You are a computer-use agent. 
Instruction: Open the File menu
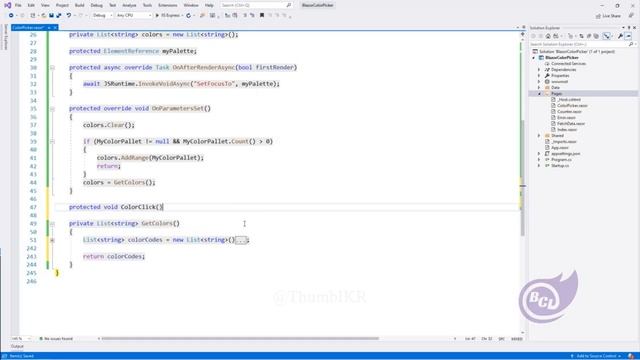(18, 5)
